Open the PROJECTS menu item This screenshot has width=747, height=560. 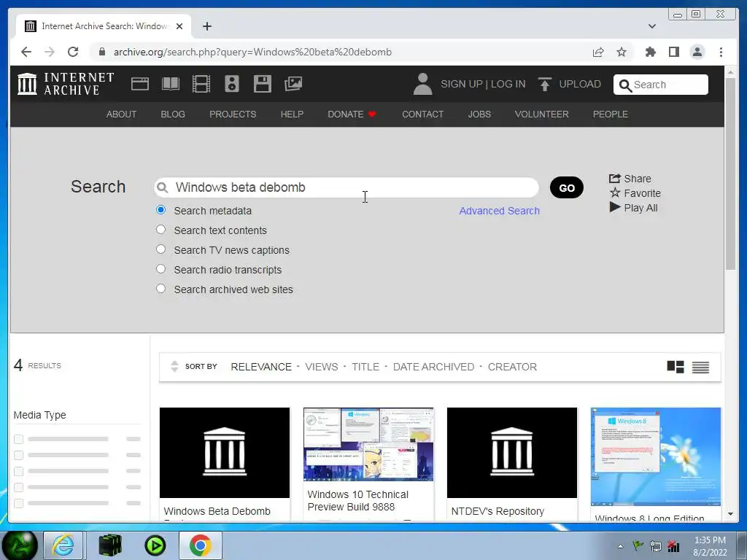(x=233, y=114)
